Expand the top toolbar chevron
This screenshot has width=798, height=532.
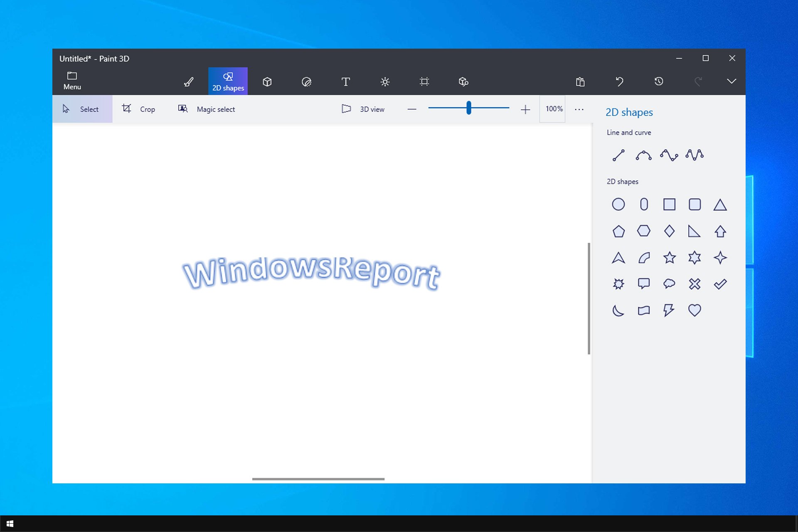(731, 81)
